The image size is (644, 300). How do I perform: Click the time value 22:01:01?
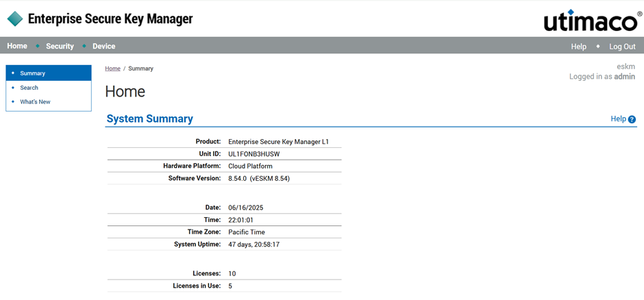point(240,220)
